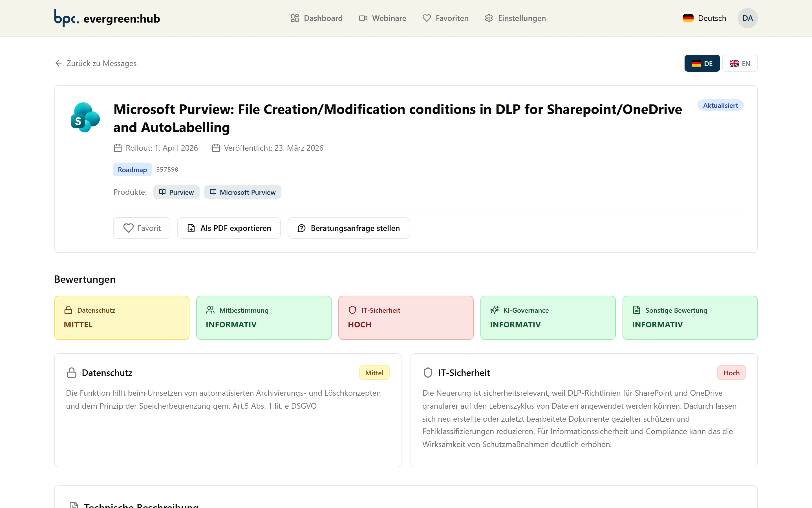Open the Mitbestimmung INFORMATIV rating card
Viewport: 812px width, 508px height.
tap(264, 317)
